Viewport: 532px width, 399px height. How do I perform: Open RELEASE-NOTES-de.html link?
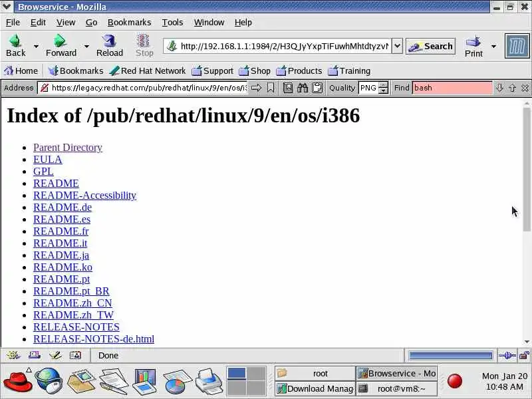(94, 339)
